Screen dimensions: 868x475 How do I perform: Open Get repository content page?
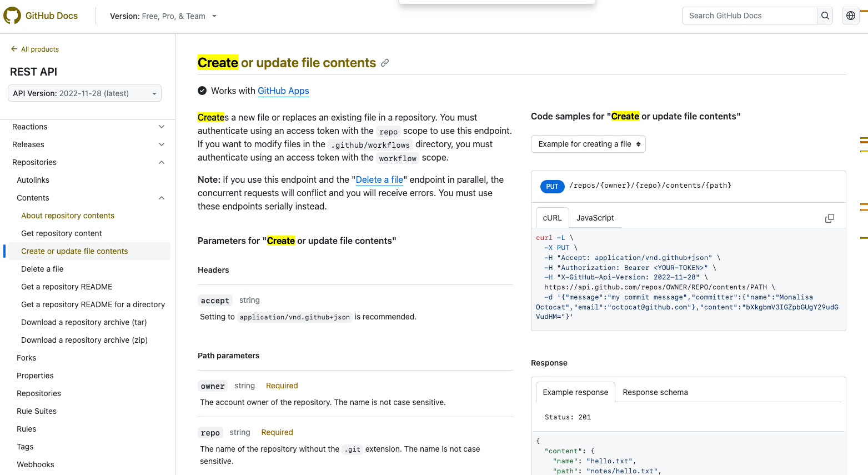click(62, 233)
